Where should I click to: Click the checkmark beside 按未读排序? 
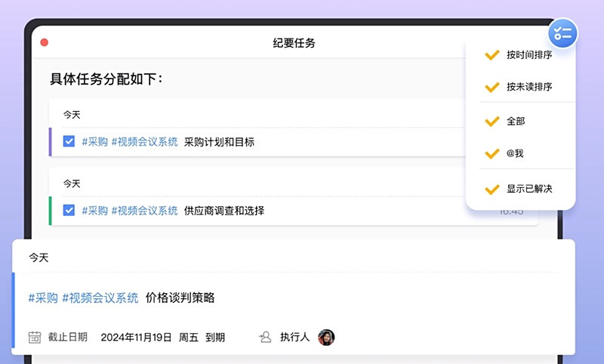492,87
